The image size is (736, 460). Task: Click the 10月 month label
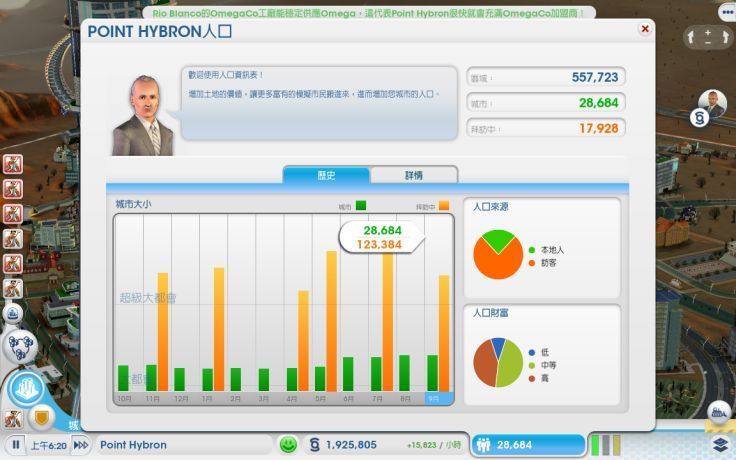[x=125, y=399]
